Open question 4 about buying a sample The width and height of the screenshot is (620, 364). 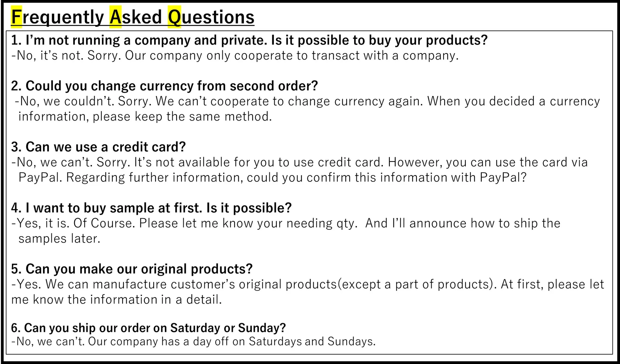coord(151,208)
